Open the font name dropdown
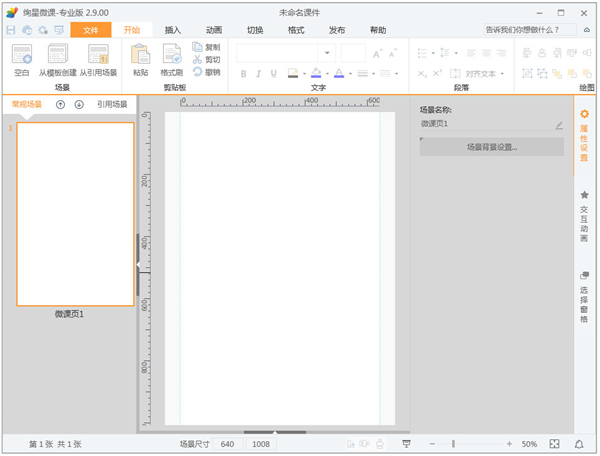 click(329, 52)
